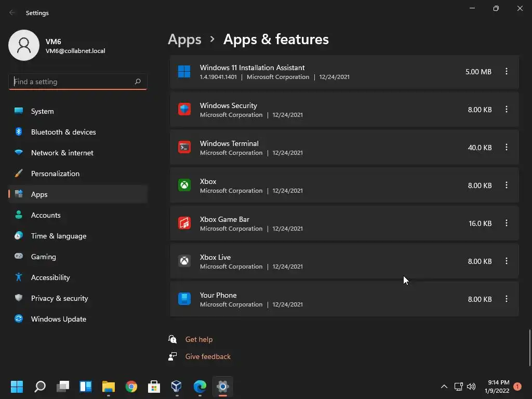The width and height of the screenshot is (532, 399).
Task: Open the three-dot menu for Xbox Game Bar
Action: click(506, 223)
